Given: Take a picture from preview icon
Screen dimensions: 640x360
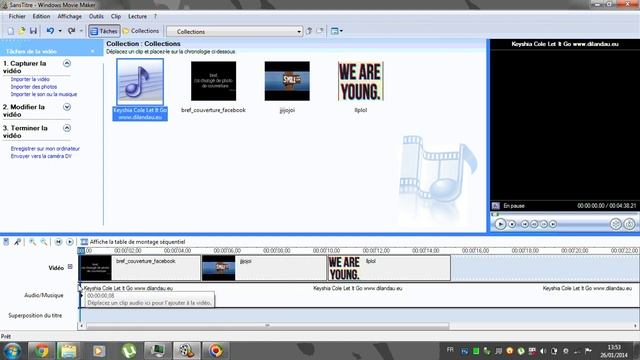Looking at the screenshot, I should tap(629, 224).
